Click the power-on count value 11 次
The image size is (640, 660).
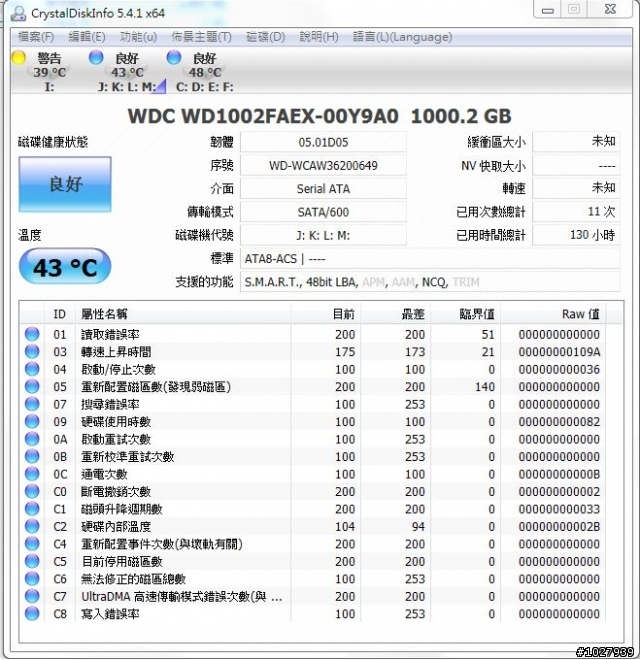coord(576,212)
